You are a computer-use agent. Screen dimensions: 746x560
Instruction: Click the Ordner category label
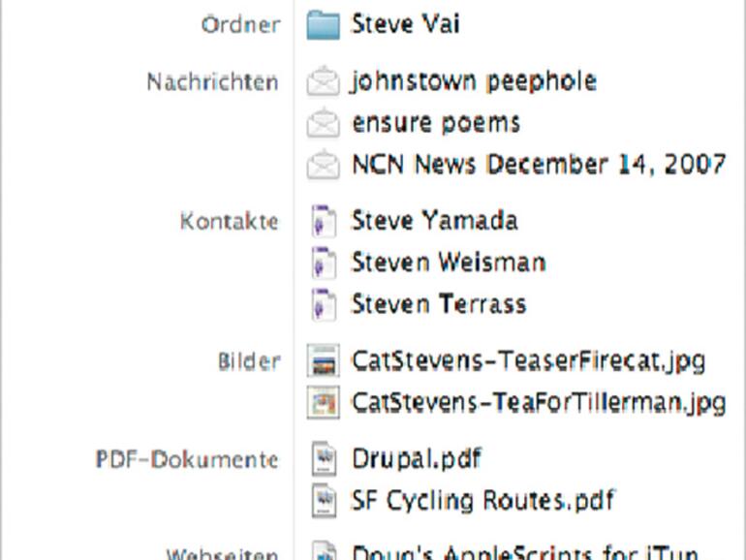point(239,25)
